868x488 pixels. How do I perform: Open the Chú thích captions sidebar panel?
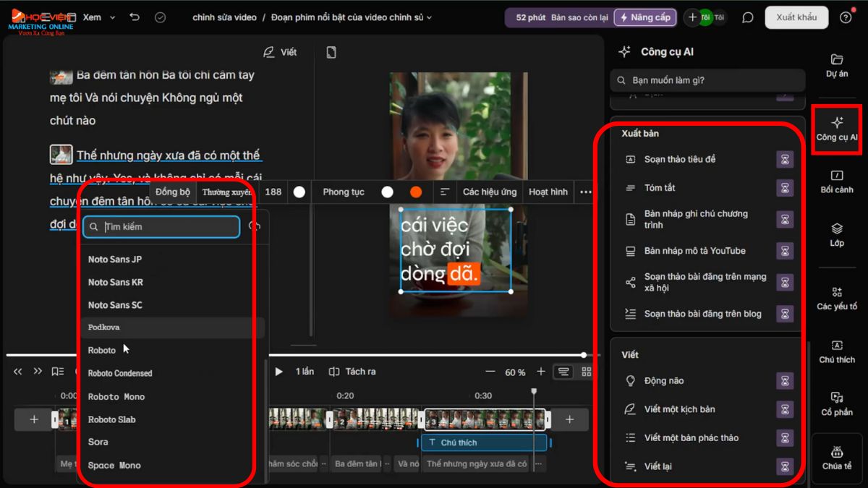pos(837,351)
